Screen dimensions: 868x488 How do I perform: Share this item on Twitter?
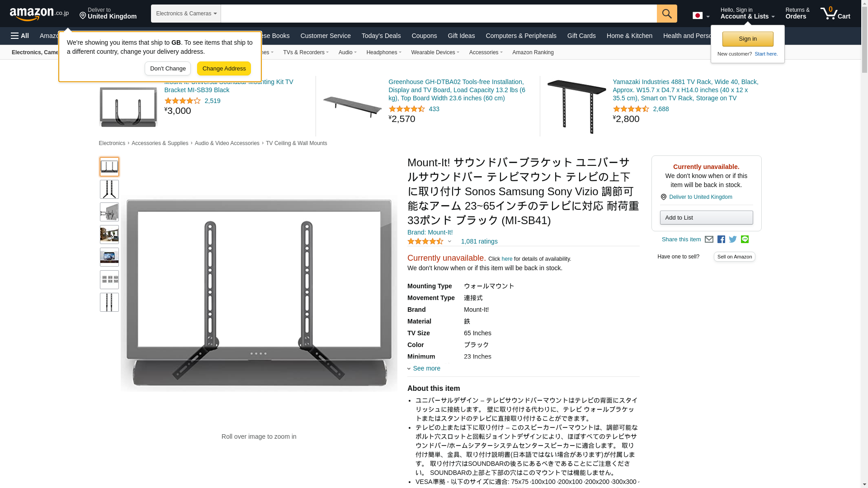(x=733, y=239)
